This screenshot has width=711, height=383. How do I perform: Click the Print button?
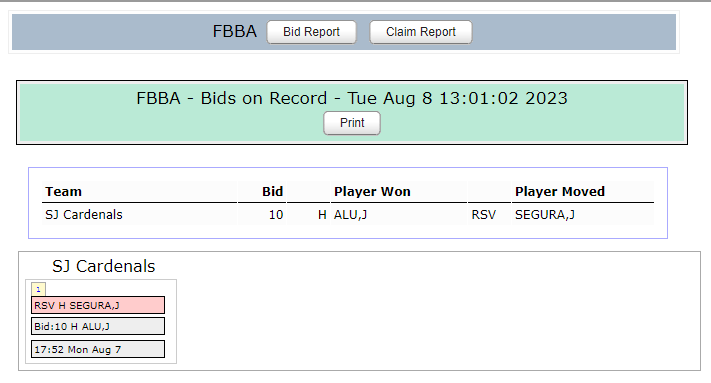[352, 123]
